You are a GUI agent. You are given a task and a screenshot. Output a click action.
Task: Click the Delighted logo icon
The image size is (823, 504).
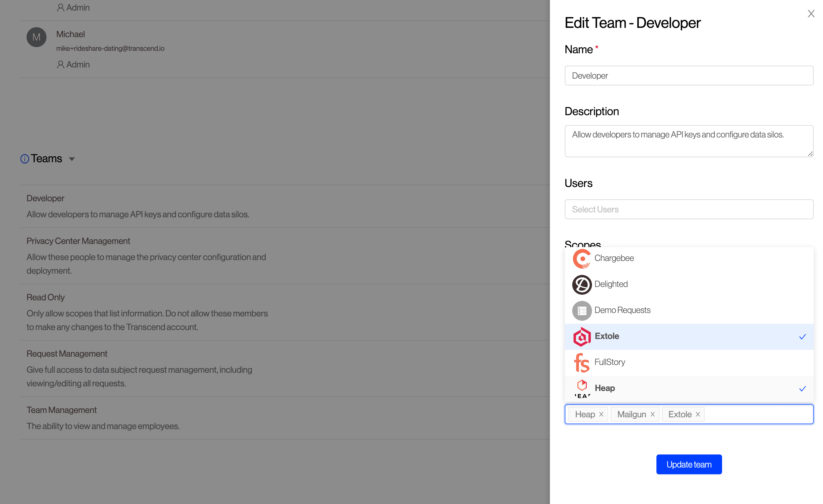[581, 284]
